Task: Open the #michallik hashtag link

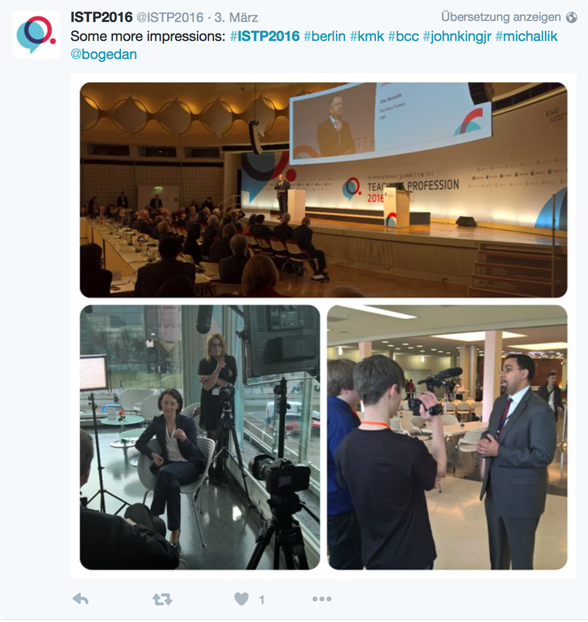Action: [x=527, y=36]
